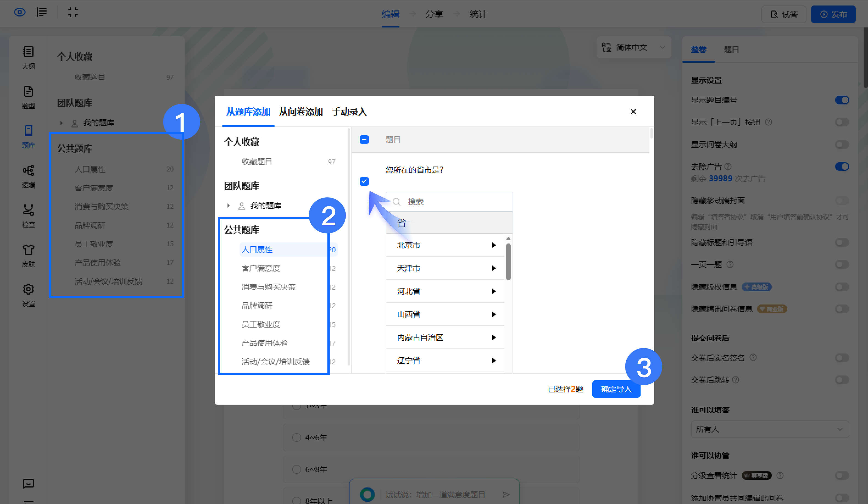Toggle the fullscreen focus icon

click(x=73, y=12)
